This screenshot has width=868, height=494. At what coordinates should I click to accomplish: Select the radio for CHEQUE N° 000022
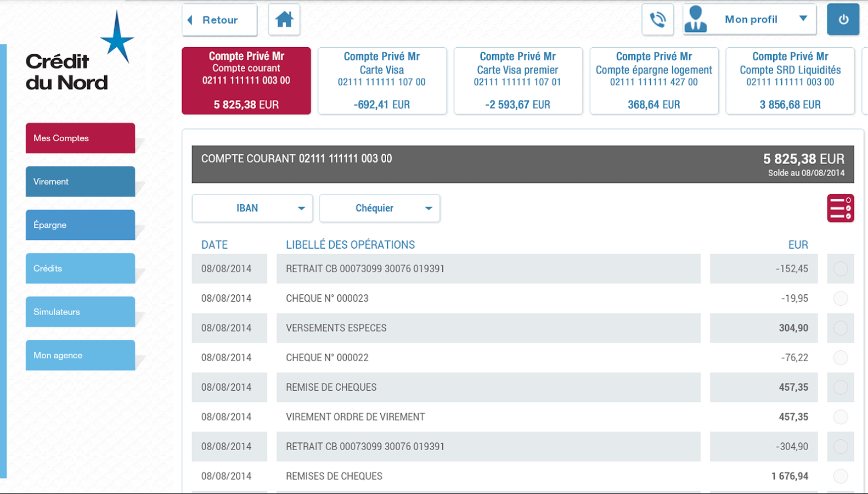click(x=841, y=358)
